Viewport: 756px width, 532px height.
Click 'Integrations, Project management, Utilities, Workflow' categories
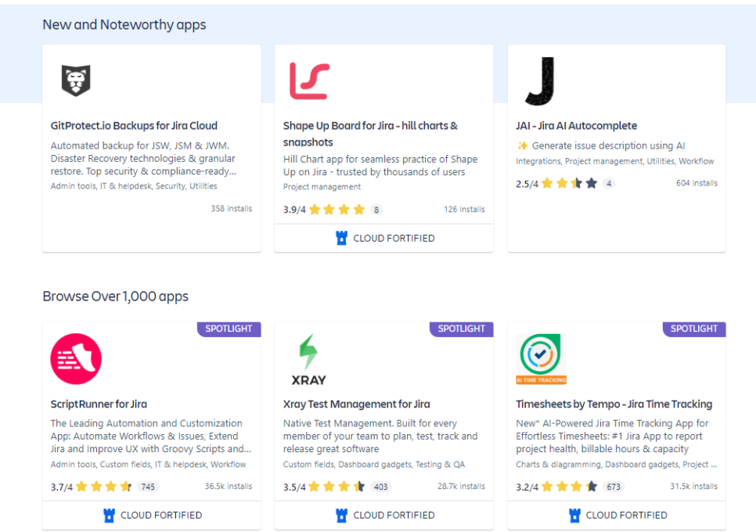click(614, 161)
